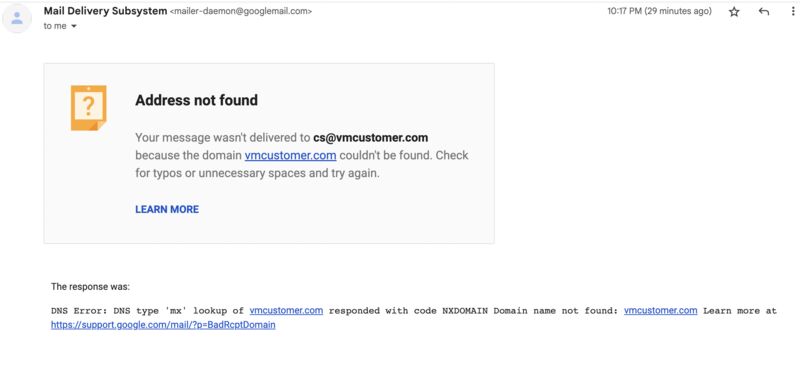
Task: Click the bold cs@vmcustomer.com address
Action: tap(370, 137)
